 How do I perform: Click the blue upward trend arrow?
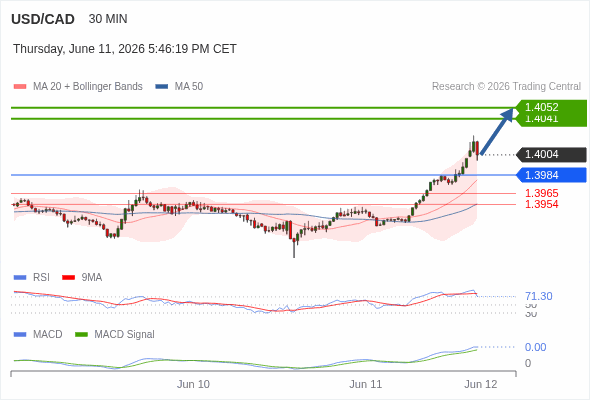point(497,131)
